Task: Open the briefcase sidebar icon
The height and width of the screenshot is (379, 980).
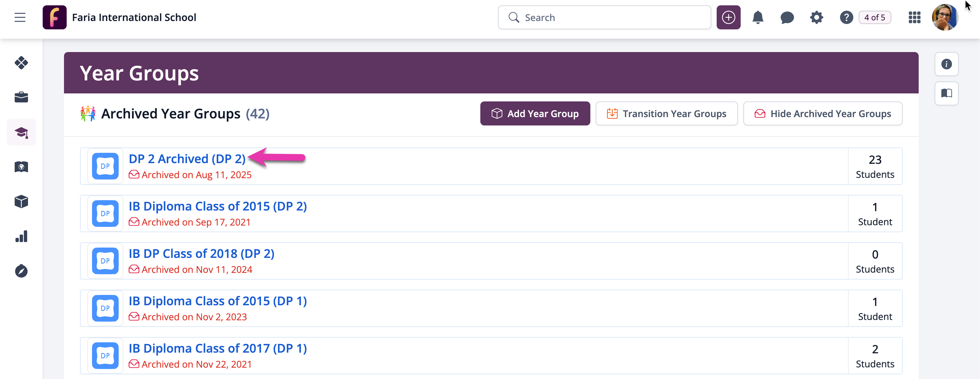Action: pyautogui.click(x=21, y=97)
